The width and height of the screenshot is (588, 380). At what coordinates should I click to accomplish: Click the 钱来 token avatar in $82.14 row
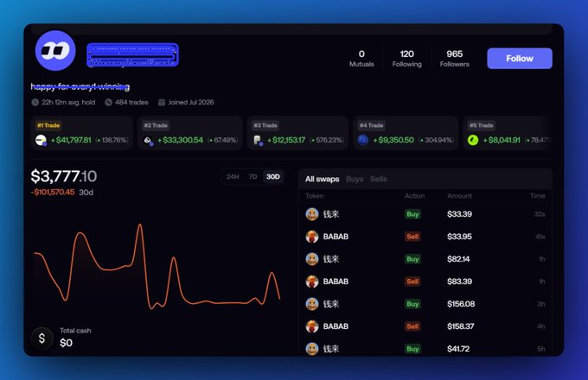pyautogui.click(x=312, y=259)
